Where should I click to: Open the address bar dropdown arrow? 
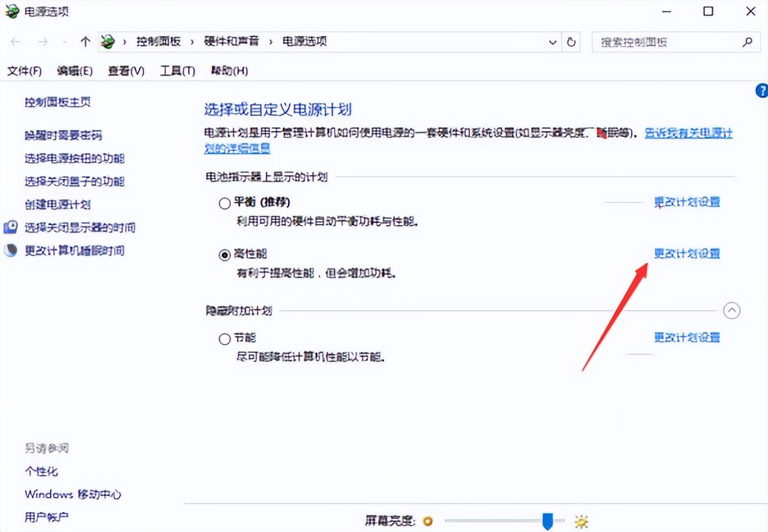[x=552, y=42]
